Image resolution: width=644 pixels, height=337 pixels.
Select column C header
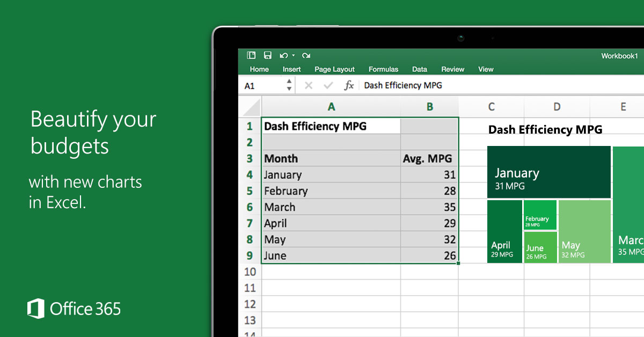click(491, 107)
